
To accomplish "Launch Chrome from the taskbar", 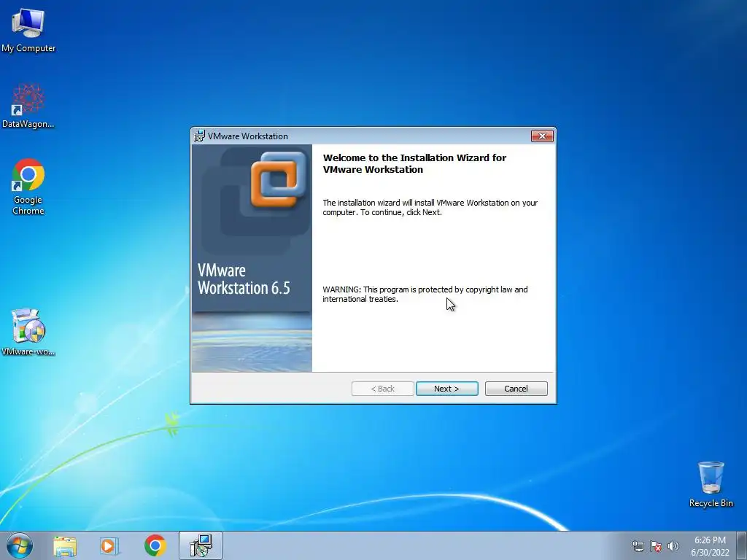I will tap(155, 545).
